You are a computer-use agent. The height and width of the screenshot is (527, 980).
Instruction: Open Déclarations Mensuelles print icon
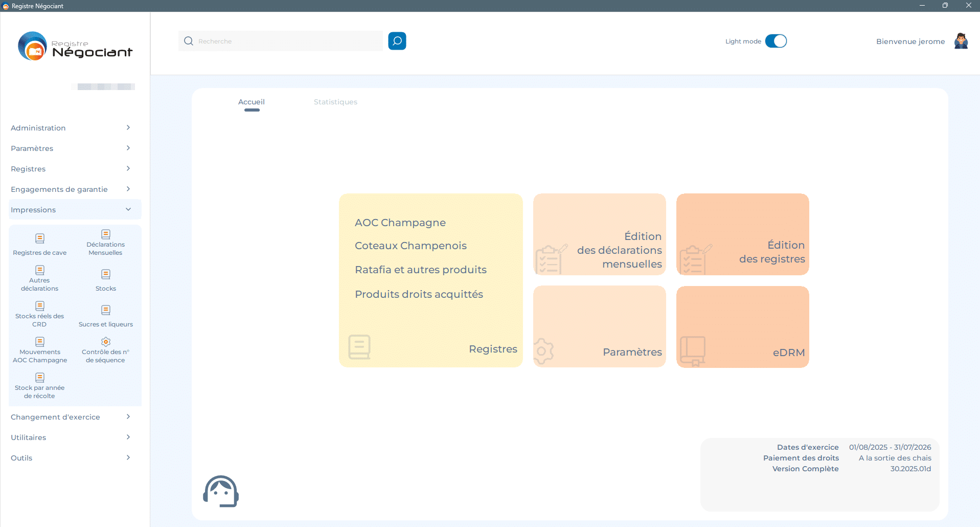(x=106, y=235)
